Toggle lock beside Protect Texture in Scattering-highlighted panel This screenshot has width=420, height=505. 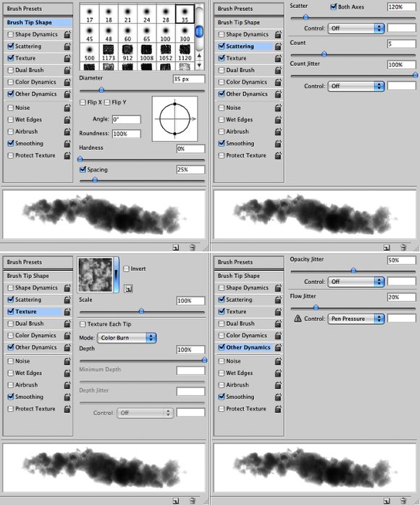278,155
